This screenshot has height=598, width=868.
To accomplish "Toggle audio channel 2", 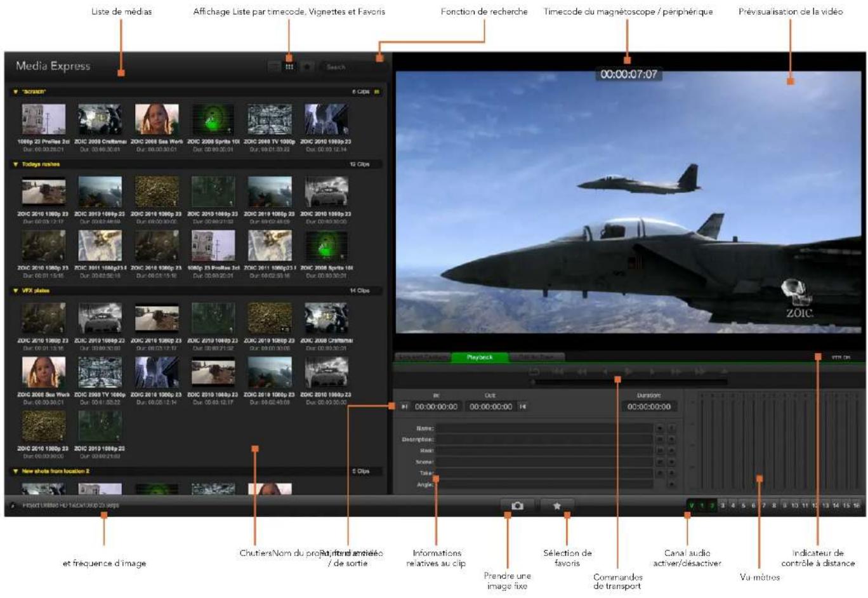I will [713, 506].
